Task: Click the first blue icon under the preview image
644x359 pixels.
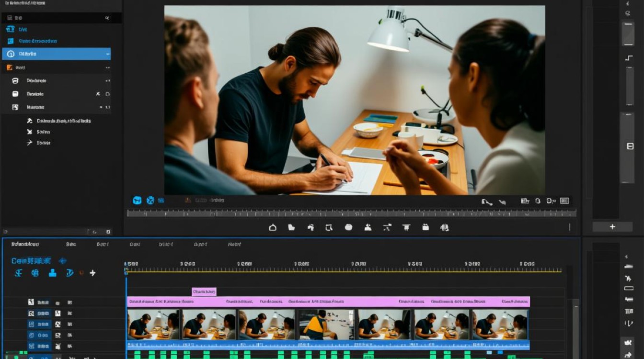Action: pyautogui.click(x=137, y=201)
